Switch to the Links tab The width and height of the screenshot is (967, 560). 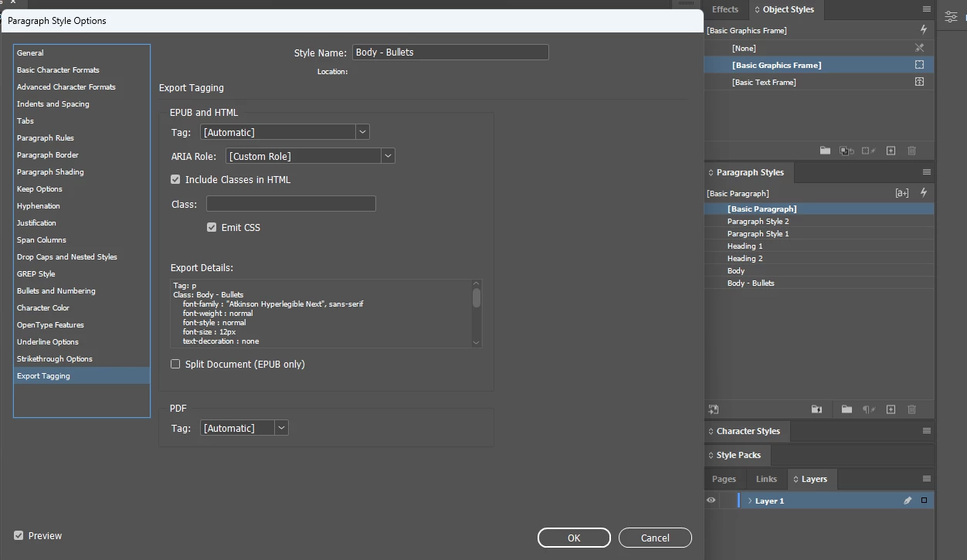pos(766,479)
